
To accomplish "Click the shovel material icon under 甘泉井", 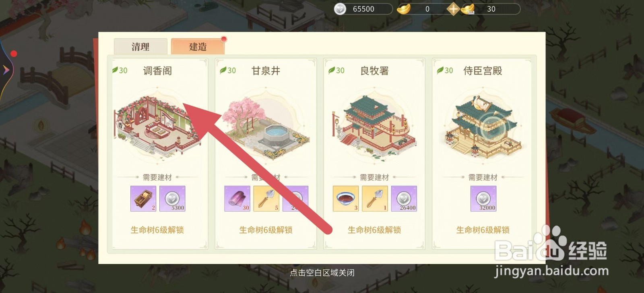I will [266, 199].
